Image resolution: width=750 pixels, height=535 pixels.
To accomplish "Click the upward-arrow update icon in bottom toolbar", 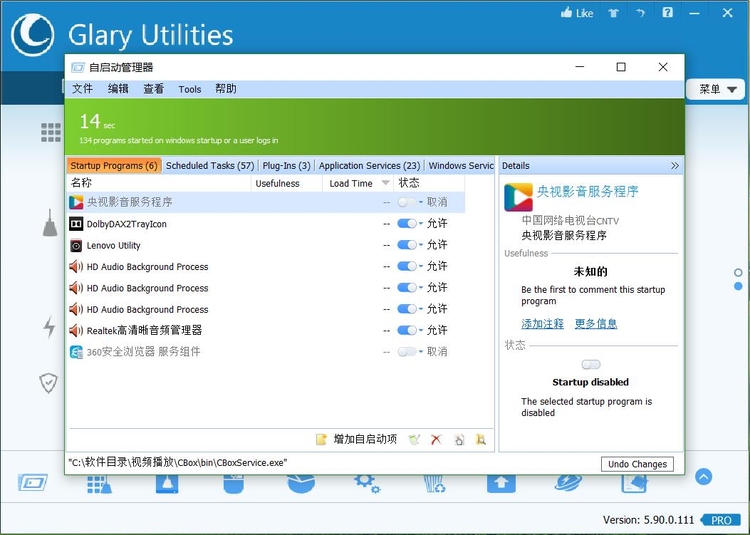I will pos(501,483).
